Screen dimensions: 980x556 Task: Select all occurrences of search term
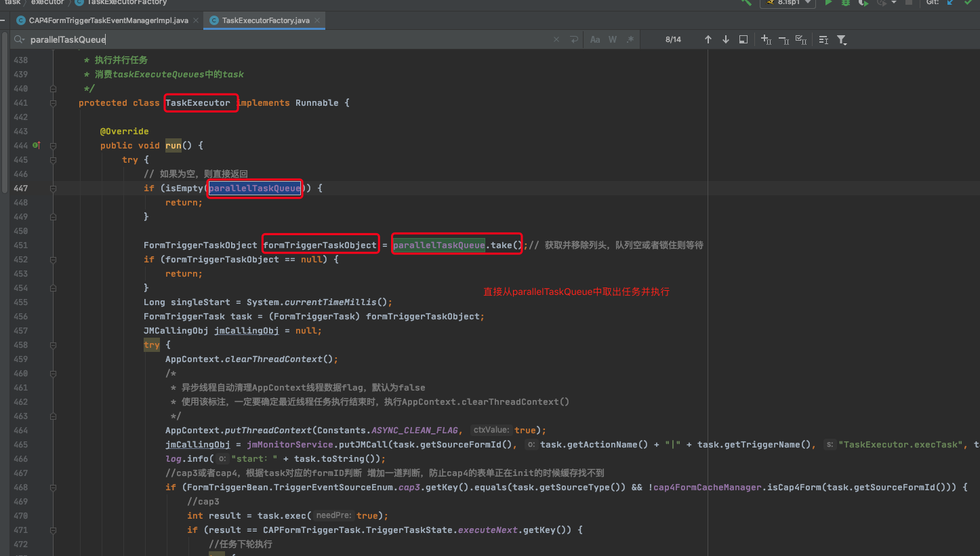[x=800, y=40]
